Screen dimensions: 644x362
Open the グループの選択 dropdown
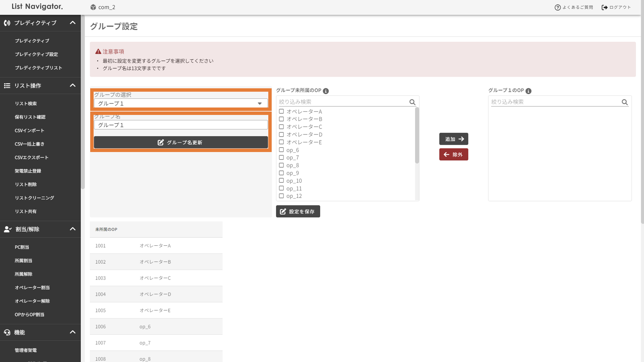tap(181, 103)
